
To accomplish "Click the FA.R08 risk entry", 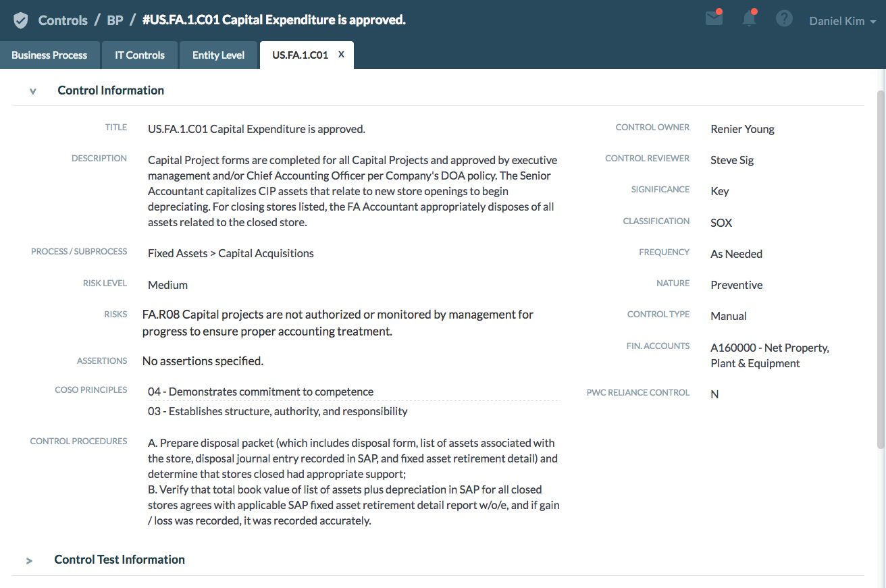I will coord(338,323).
